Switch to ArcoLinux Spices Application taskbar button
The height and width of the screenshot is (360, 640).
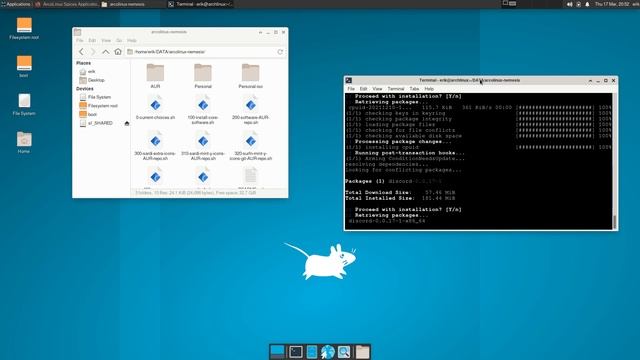point(66,4)
